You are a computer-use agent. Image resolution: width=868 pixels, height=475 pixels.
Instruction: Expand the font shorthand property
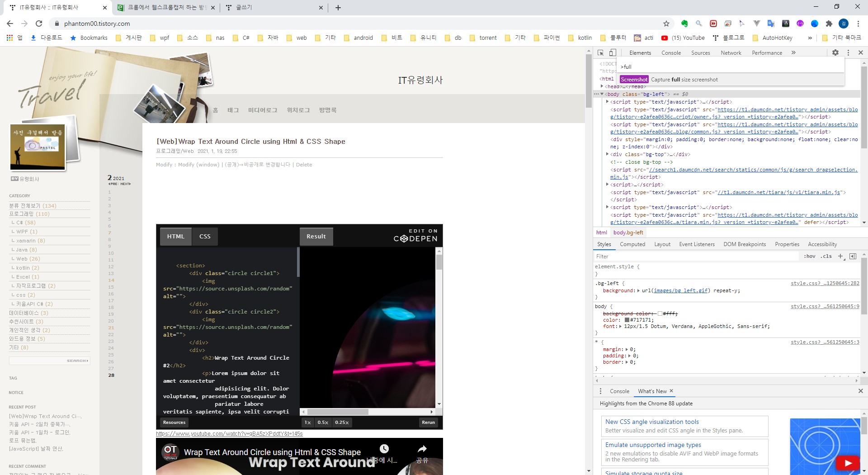pos(620,326)
